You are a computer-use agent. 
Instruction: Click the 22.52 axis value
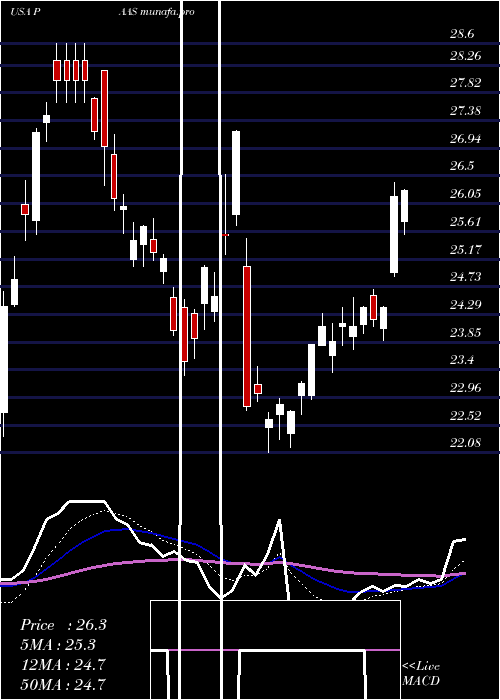pos(465,416)
